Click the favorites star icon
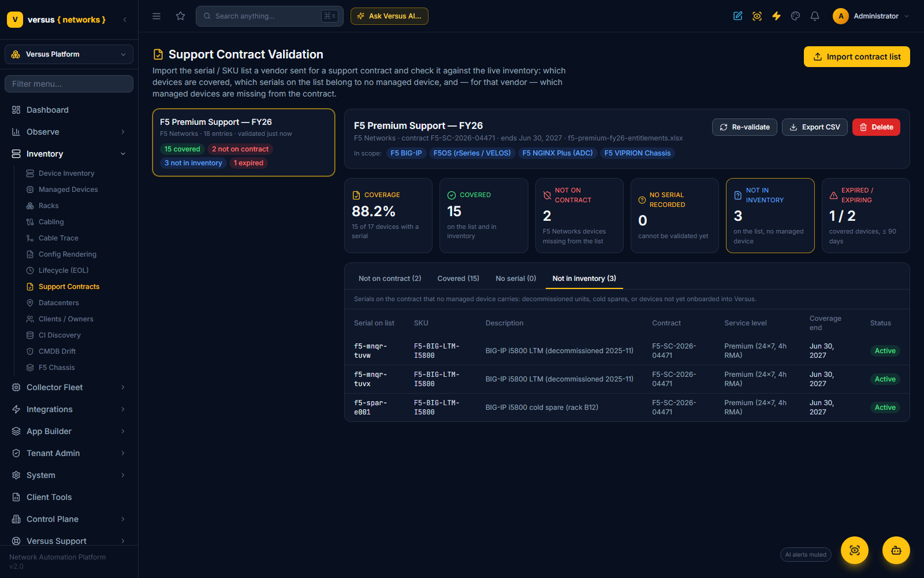 coord(181,16)
